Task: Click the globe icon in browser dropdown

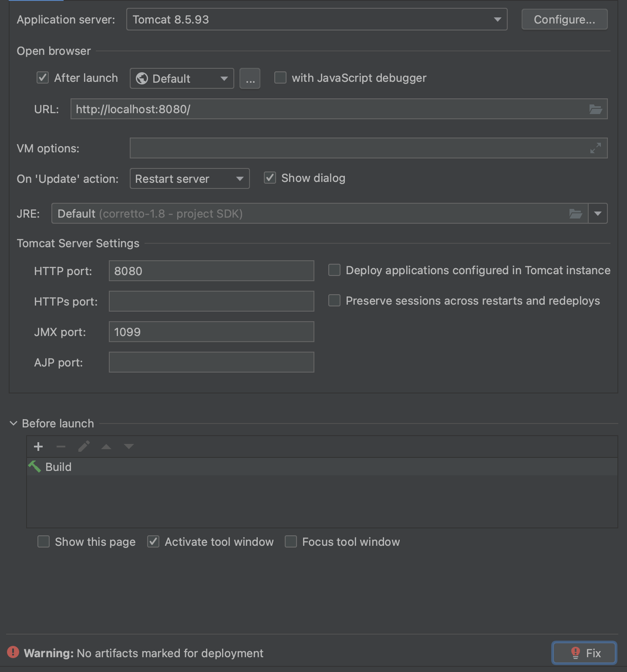Action: [142, 78]
